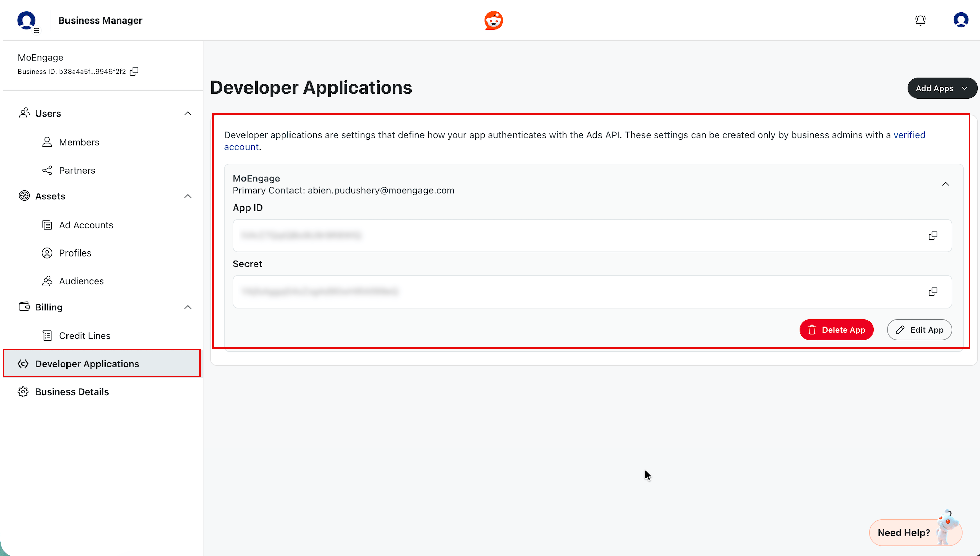Click the Partners share icon

coord(47,170)
